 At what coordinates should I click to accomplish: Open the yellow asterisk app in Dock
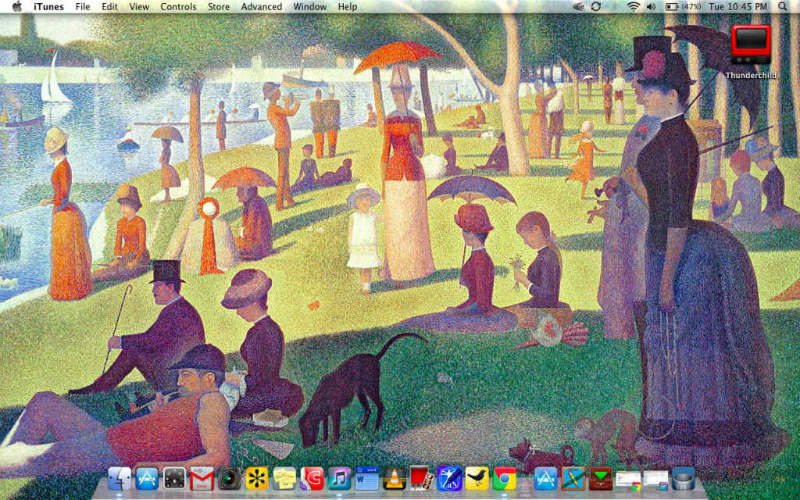[257, 479]
